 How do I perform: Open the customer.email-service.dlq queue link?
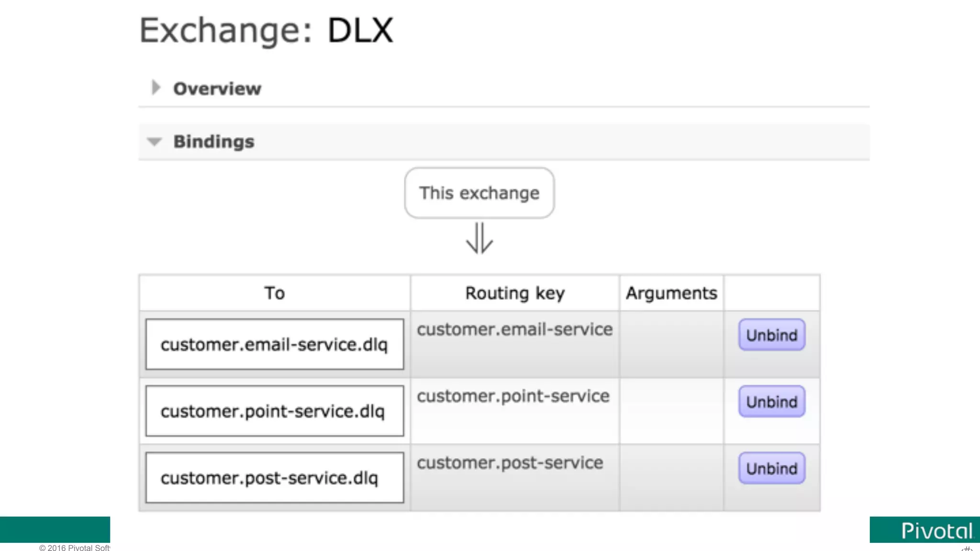point(274,344)
